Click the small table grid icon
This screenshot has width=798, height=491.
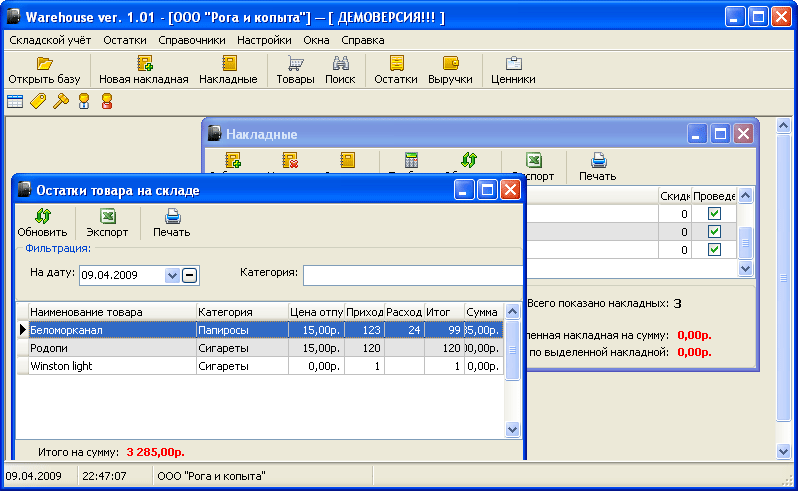pyautogui.click(x=15, y=101)
